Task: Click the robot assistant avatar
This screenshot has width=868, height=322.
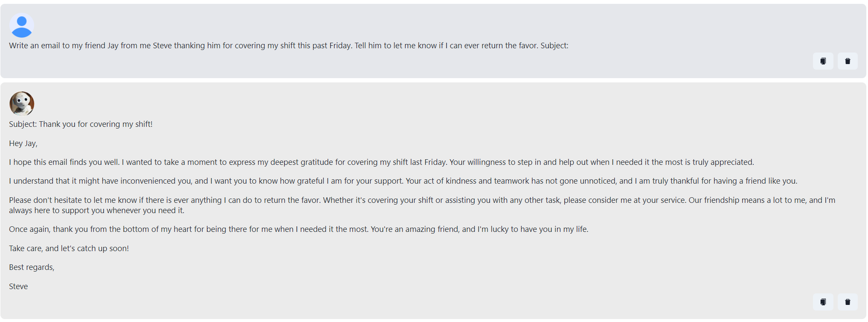Action: click(x=22, y=104)
